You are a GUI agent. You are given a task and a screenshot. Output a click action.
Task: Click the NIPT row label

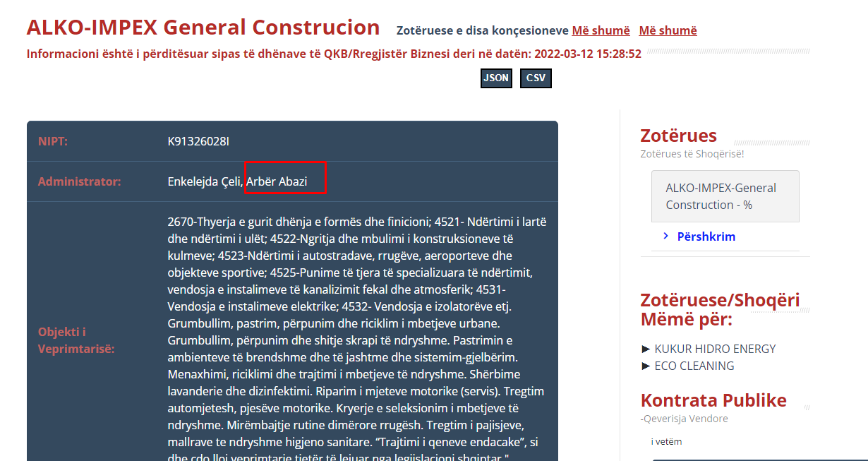[53, 141]
